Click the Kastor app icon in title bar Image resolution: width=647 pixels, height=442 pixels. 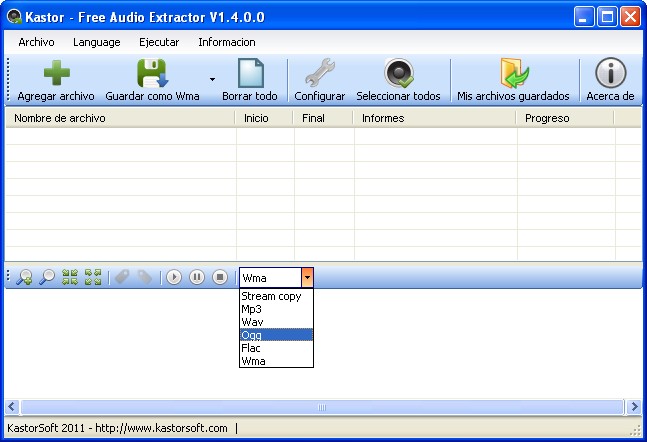pos(14,17)
